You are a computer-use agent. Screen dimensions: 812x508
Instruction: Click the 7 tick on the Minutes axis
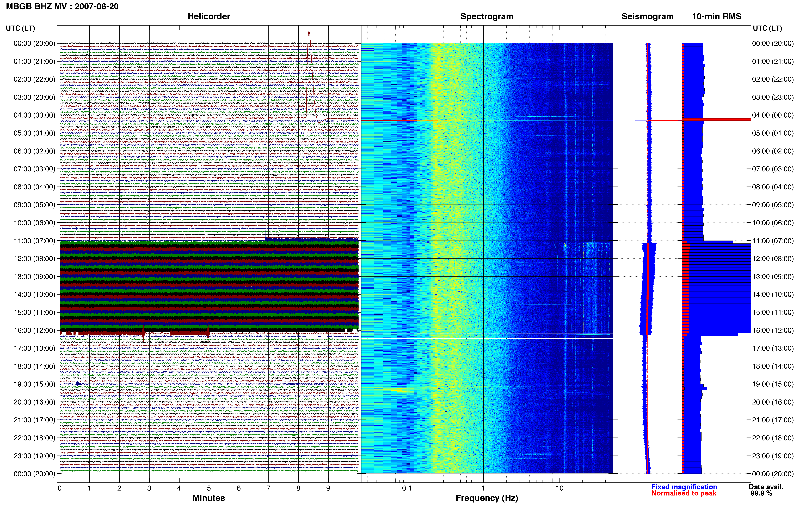click(269, 488)
